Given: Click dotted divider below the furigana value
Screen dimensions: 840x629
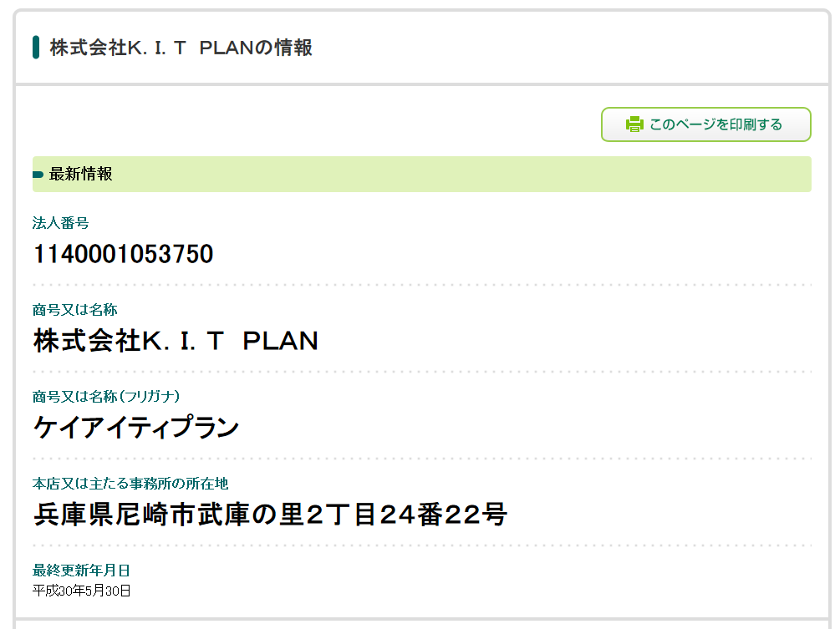Looking at the screenshot, I should coord(421,459).
